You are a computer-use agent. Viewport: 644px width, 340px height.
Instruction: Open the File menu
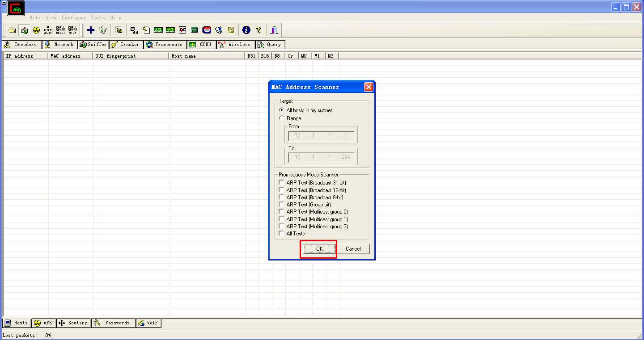(35, 18)
